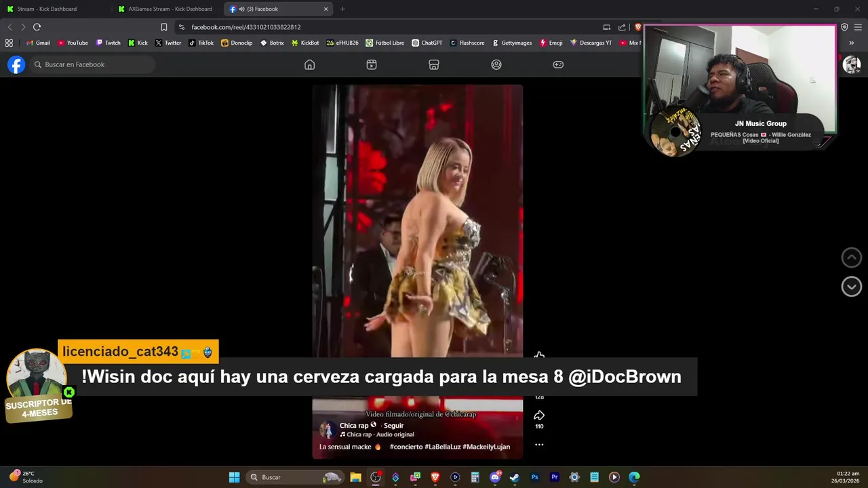The height and width of the screenshot is (488, 868).
Task: Click the taskbar Buscar search box
Action: click(295, 477)
